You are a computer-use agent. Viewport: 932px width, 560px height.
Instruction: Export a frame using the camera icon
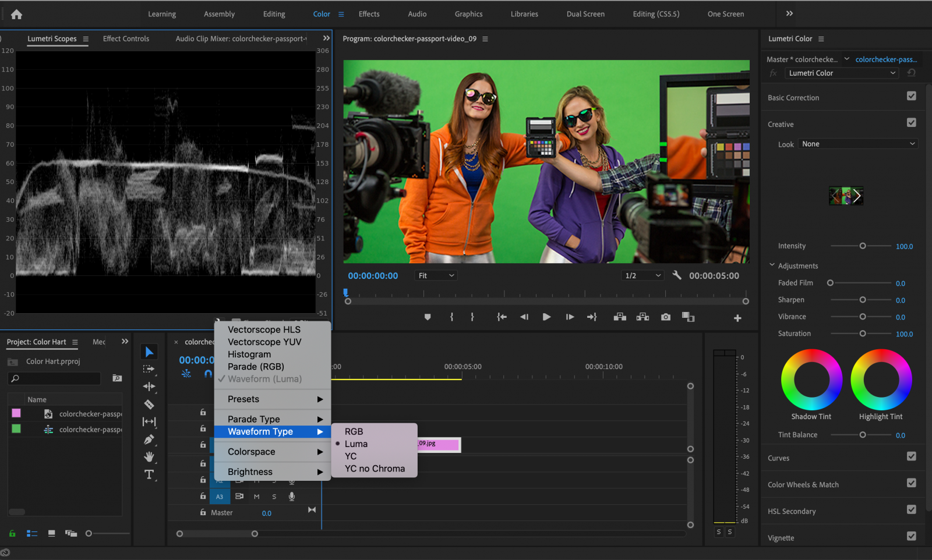click(665, 317)
